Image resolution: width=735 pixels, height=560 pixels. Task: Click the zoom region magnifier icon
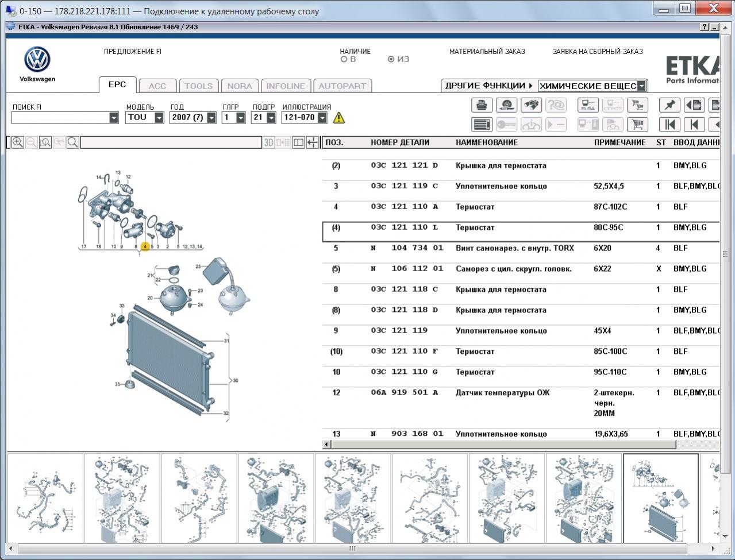click(x=45, y=142)
